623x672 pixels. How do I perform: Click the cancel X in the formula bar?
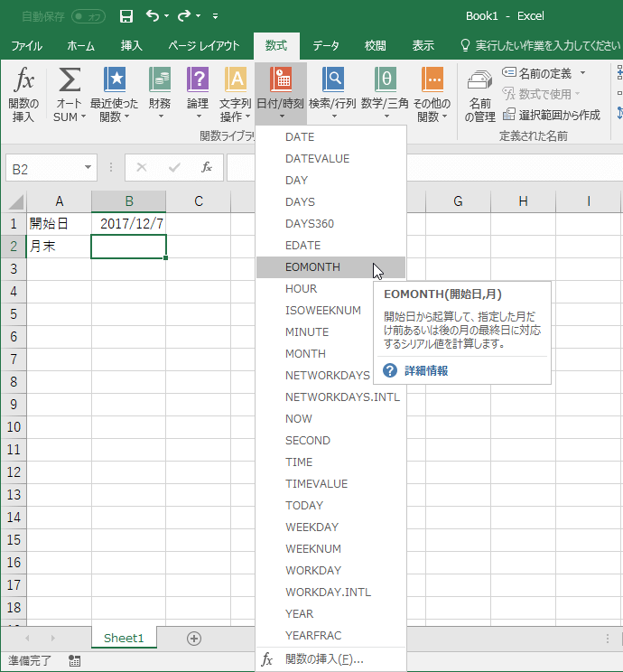pos(142,167)
